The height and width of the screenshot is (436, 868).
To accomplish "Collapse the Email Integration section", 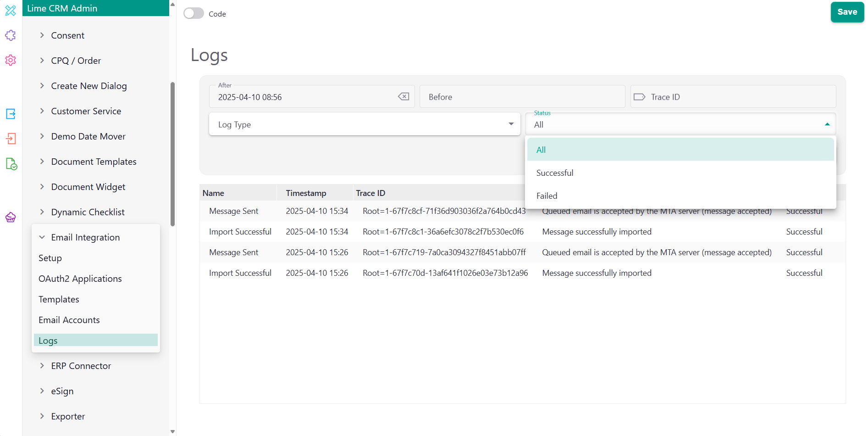I will coord(42,237).
